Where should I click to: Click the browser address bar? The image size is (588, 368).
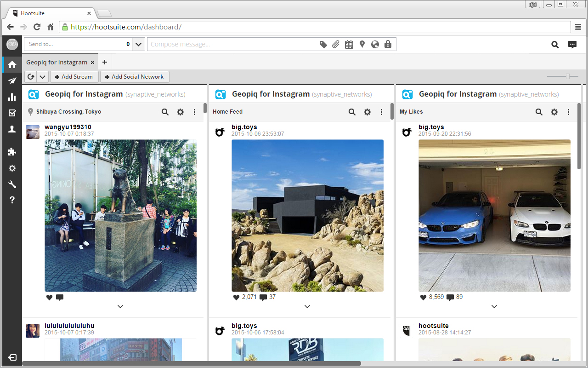315,27
